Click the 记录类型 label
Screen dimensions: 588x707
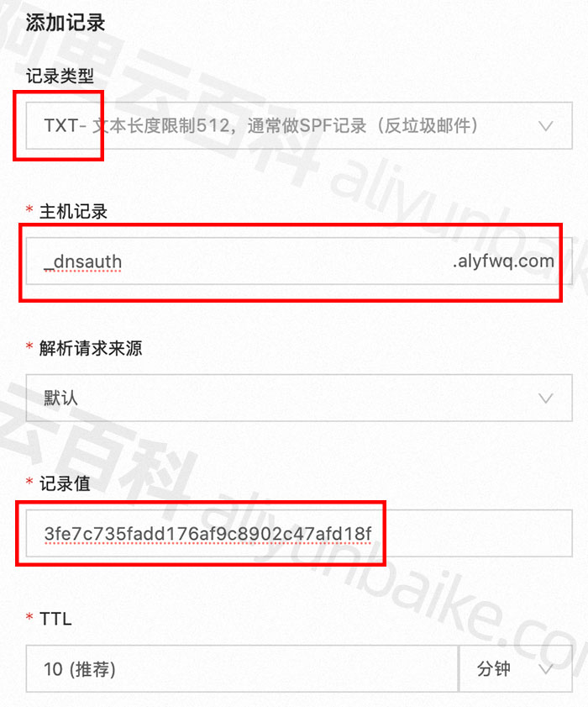pos(60,76)
